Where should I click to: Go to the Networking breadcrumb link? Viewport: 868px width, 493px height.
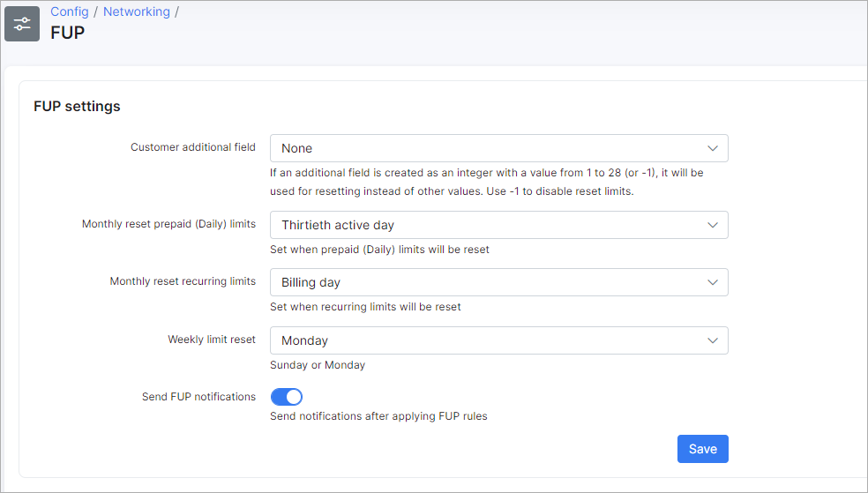tap(137, 11)
